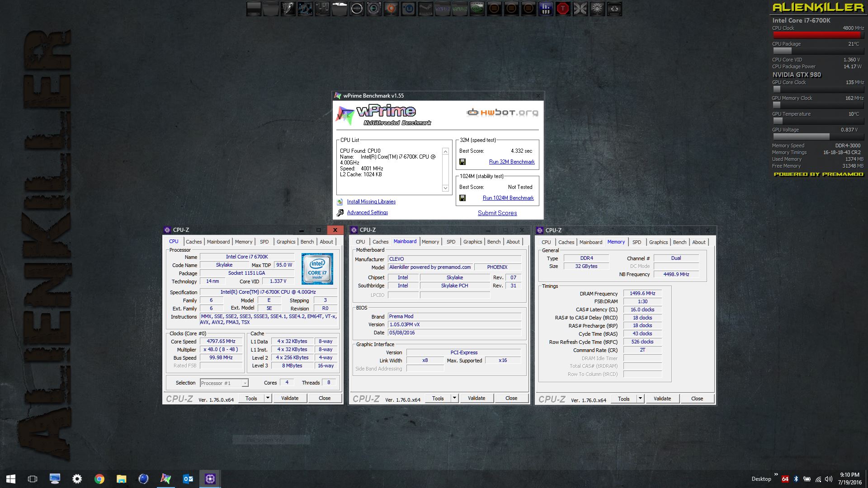Open the blue bars icon in the top dock
This screenshot has width=868, height=488.
[546, 9]
